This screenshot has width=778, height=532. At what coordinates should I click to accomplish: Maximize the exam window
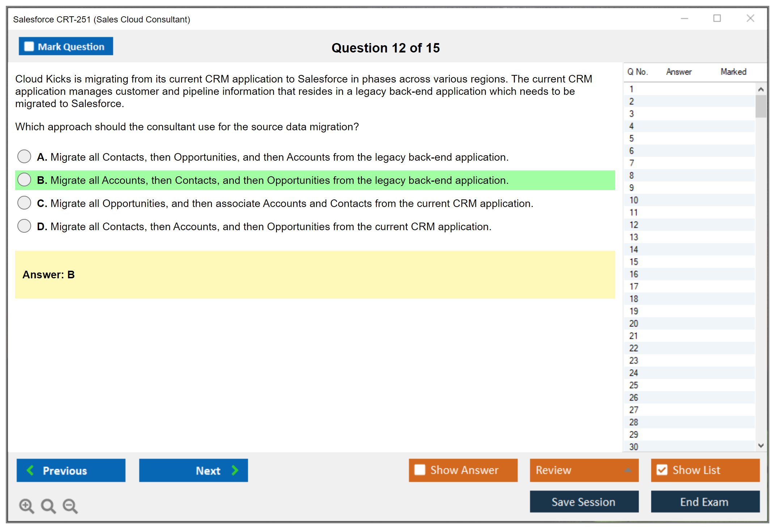[x=717, y=18]
